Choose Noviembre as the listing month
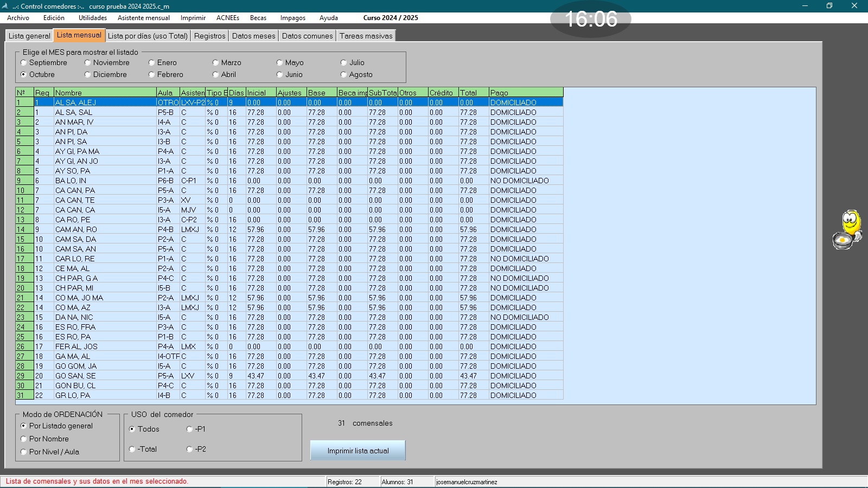 [x=107, y=62]
